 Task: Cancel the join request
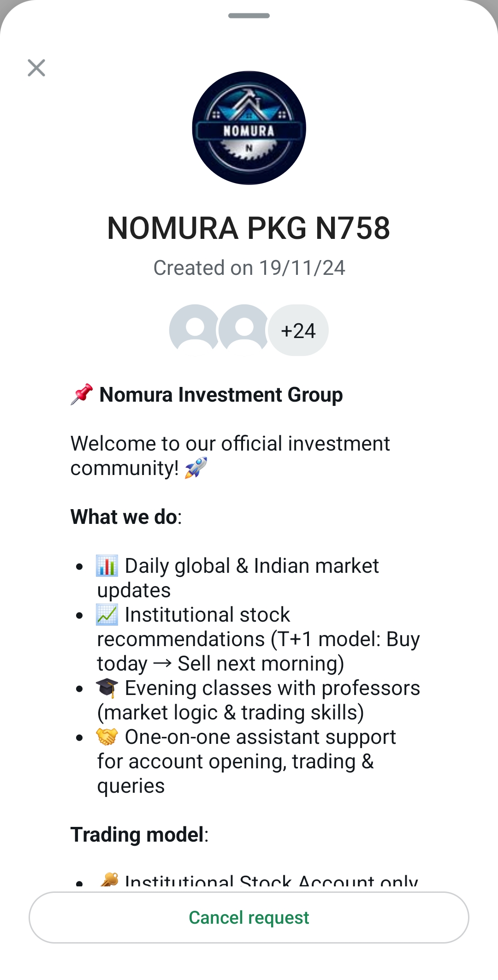(x=249, y=917)
